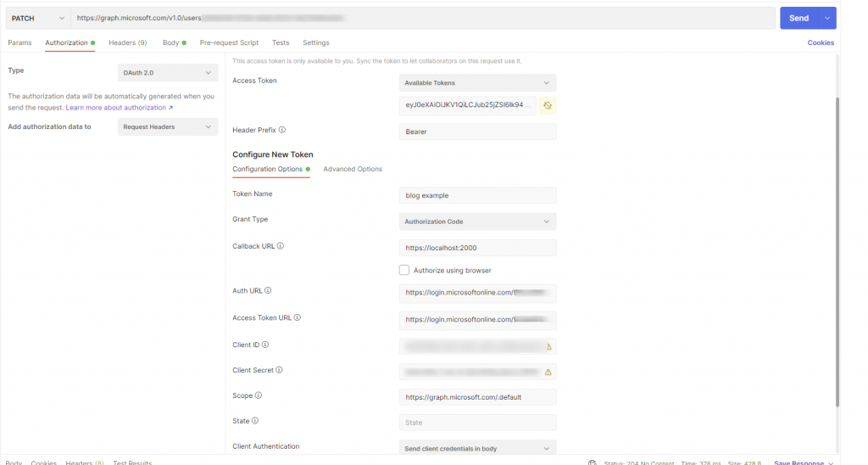Click the State info icon

pos(255,421)
